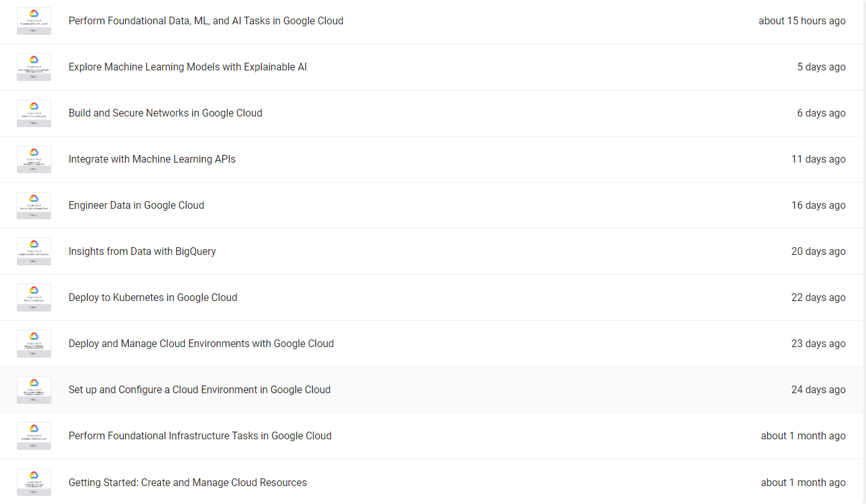Click badge icon for Deploy to Kubernetes
The height and width of the screenshot is (504, 866).
pyautogui.click(x=34, y=298)
